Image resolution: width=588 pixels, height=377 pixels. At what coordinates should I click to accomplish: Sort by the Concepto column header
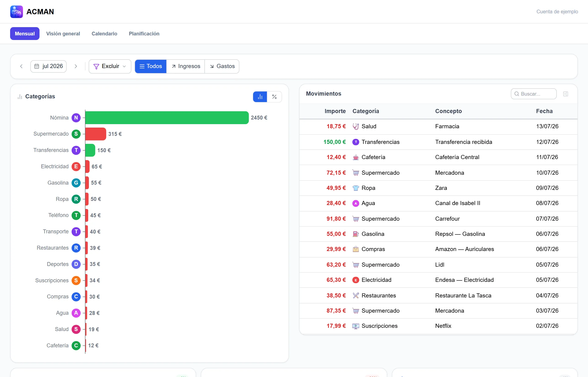coord(448,111)
